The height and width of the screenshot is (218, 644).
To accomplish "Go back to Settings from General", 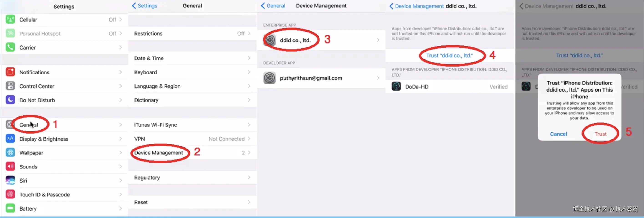I will tap(145, 6).
